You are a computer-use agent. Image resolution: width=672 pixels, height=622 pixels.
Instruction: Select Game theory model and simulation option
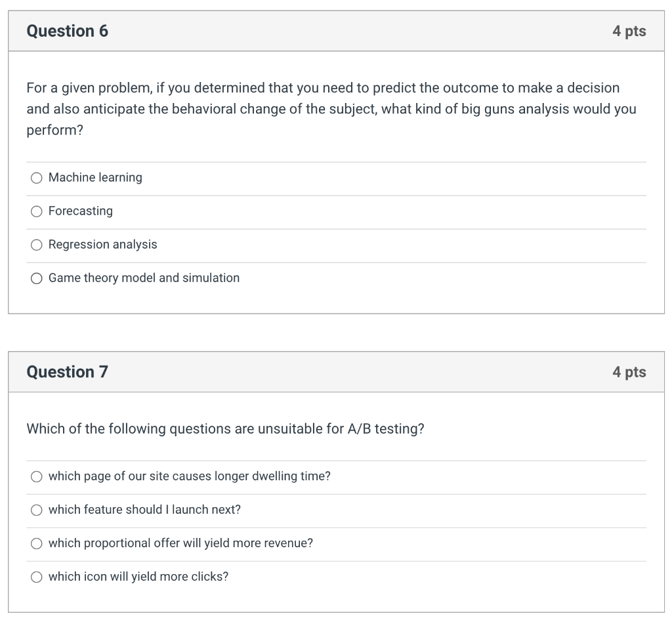pyautogui.click(x=37, y=278)
